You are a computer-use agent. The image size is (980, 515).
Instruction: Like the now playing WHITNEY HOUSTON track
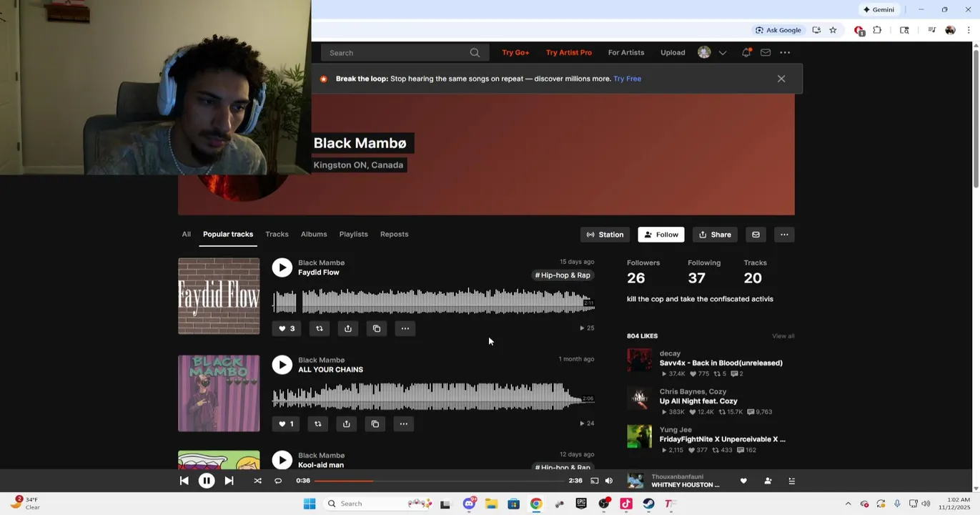[x=743, y=481]
